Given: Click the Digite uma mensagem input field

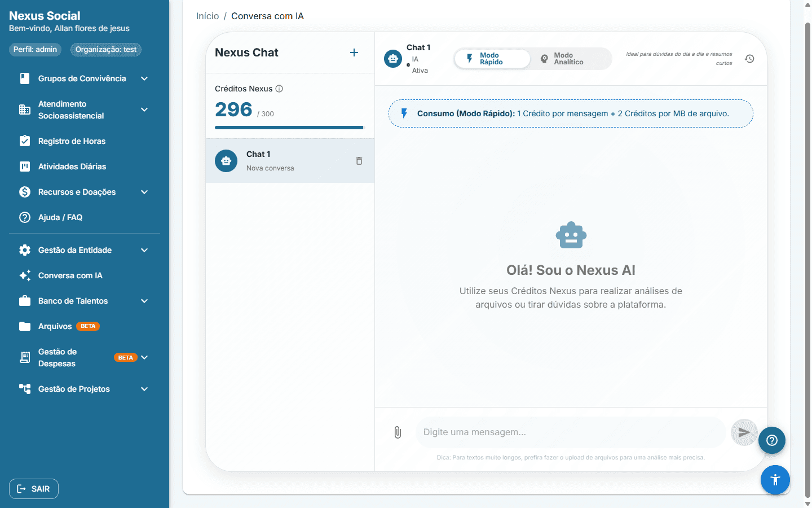Looking at the screenshot, I should tap(571, 432).
